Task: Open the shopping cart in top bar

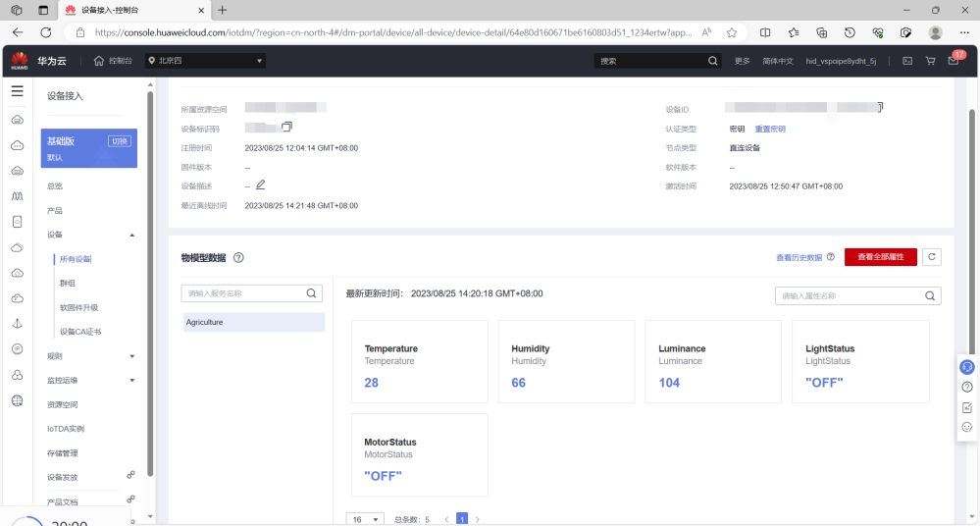Action: pyautogui.click(x=930, y=61)
